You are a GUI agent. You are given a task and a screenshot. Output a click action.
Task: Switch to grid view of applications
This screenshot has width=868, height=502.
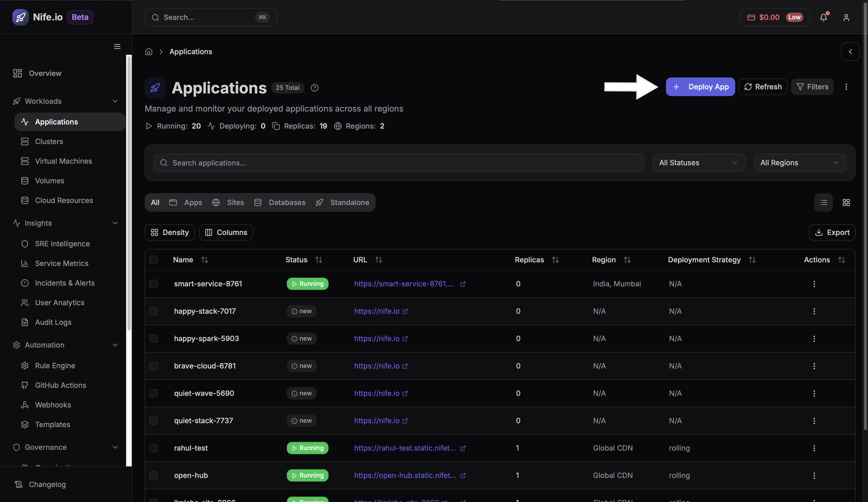click(x=846, y=202)
